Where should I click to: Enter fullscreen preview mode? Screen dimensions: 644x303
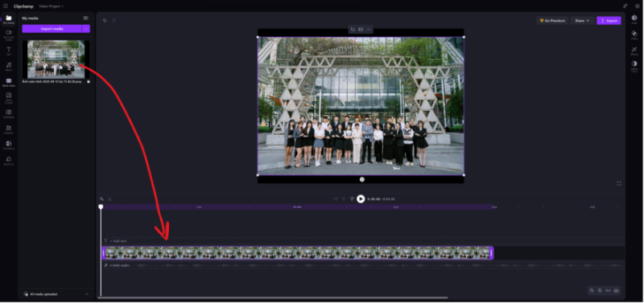[618, 183]
